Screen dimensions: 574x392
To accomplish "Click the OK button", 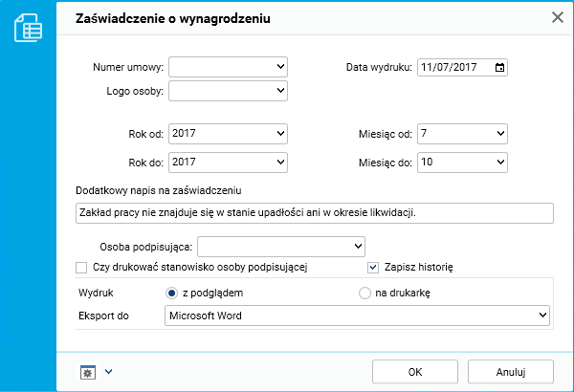I will tap(414, 371).
